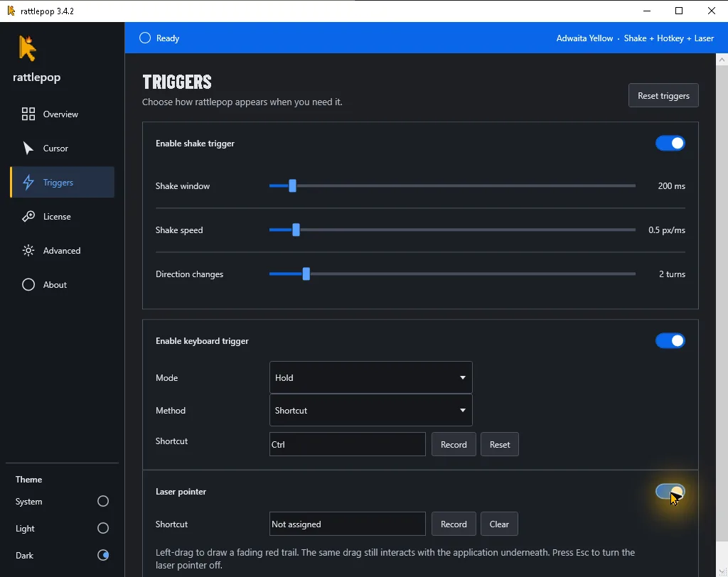Click the License key icon
The height and width of the screenshot is (577, 728).
28,216
